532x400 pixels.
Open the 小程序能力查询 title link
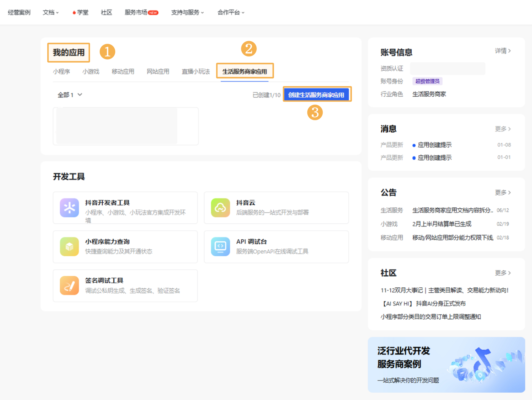pos(107,242)
